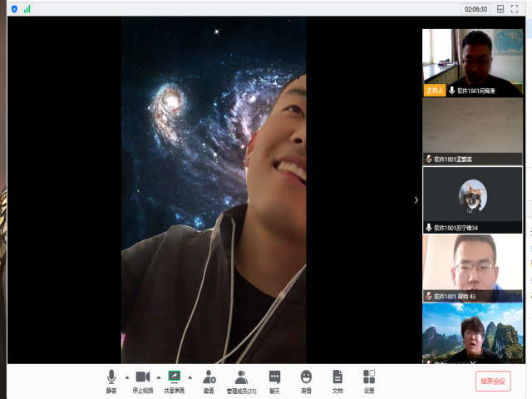Screen dimensions: 532x399
Task: Open the share screen (共享屏幕) tool
Action: coord(174,380)
